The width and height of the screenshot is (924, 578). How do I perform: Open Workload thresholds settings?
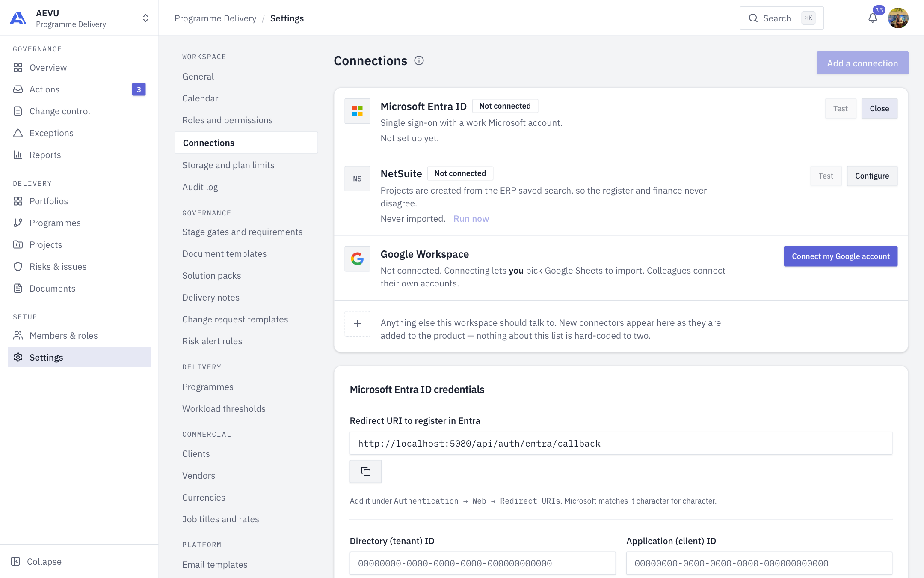point(246,409)
